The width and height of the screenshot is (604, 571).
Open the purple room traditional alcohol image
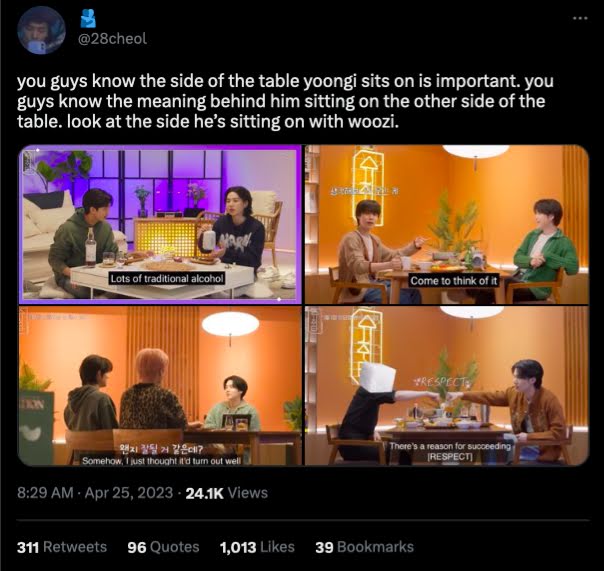click(160, 225)
